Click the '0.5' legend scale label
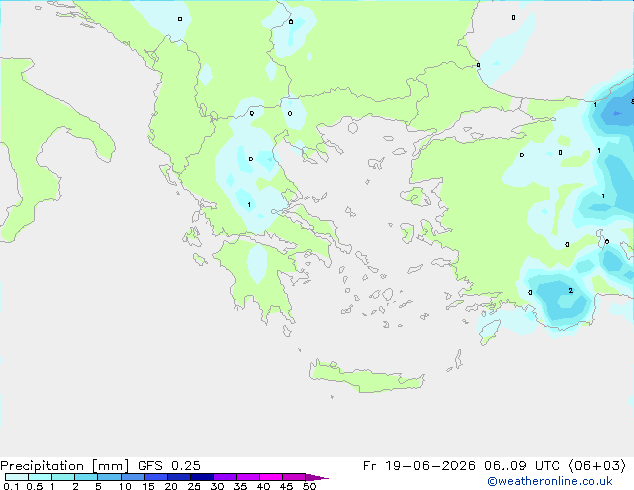634x490 pixels. coord(34,486)
